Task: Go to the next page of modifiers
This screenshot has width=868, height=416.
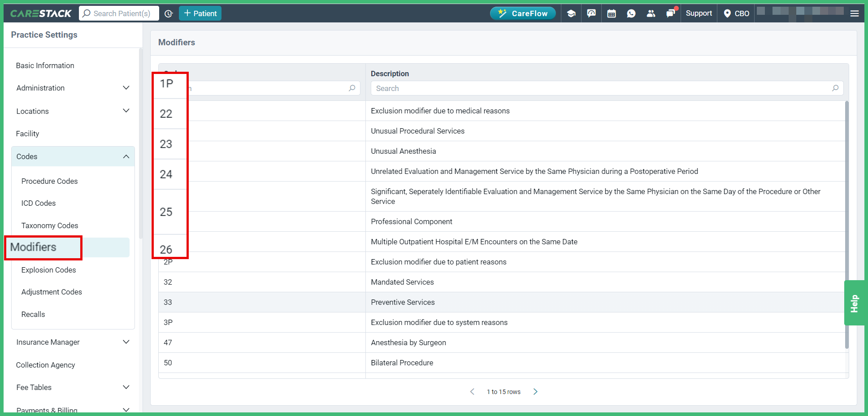Action: [535, 391]
